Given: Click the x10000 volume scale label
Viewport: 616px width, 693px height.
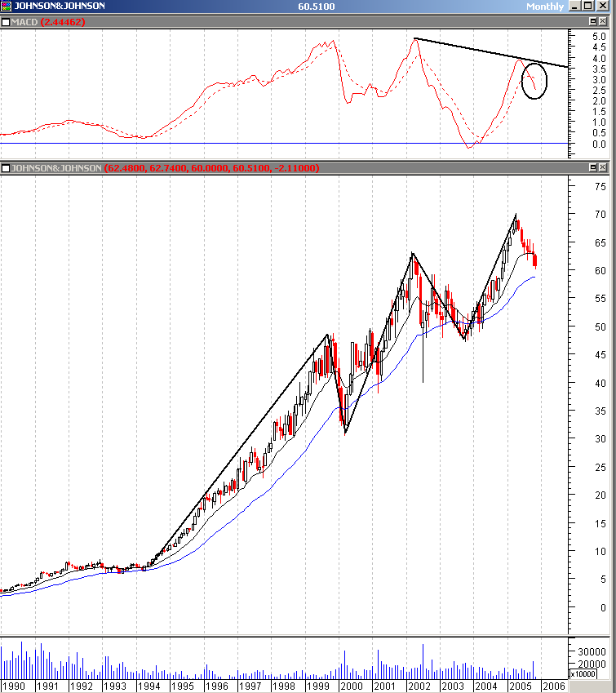Looking at the screenshot, I should pyautogui.click(x=583, y=674).
